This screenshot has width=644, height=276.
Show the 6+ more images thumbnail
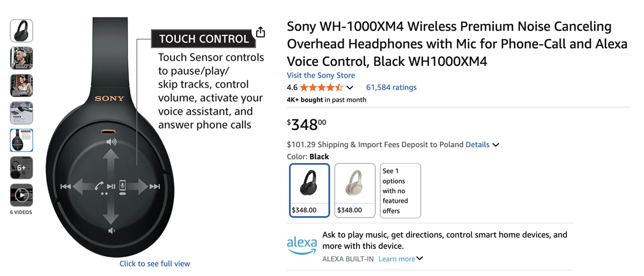tap(22, 168)
